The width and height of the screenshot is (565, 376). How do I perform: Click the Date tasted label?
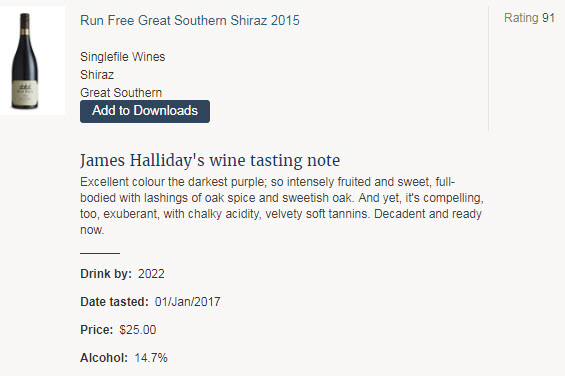tap(114, 302)
